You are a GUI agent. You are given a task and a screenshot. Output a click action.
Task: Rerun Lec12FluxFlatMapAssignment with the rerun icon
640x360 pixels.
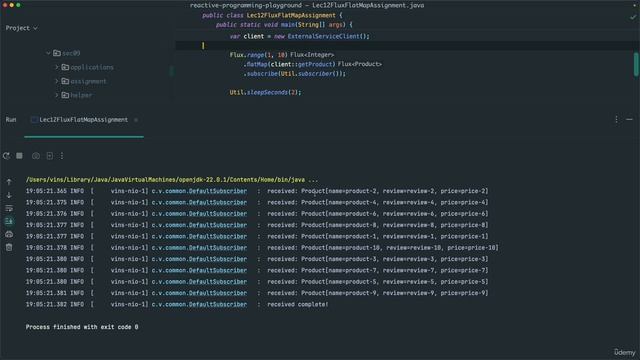tap(7, 156)
